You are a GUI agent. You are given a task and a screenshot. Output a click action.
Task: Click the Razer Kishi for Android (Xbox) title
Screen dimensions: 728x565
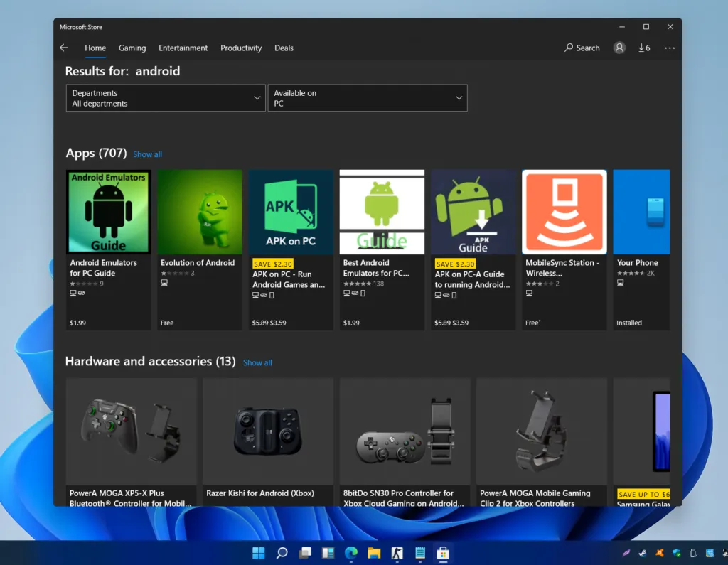[260, 493]
